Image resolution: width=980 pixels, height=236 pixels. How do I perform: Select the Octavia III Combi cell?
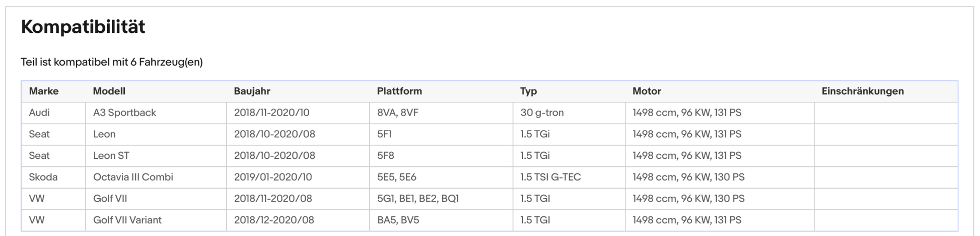(133, 178)
